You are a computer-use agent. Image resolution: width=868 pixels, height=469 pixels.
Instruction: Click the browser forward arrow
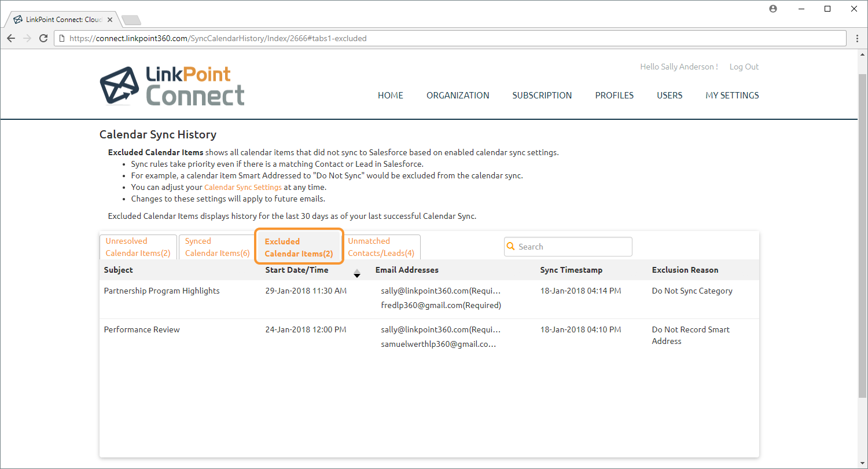coord(27,38)
